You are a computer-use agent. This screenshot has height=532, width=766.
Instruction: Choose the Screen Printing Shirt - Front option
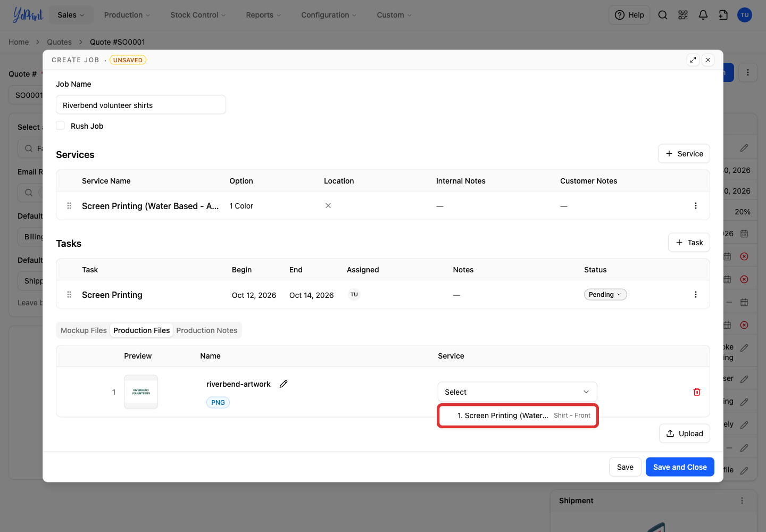coord(518,415)
